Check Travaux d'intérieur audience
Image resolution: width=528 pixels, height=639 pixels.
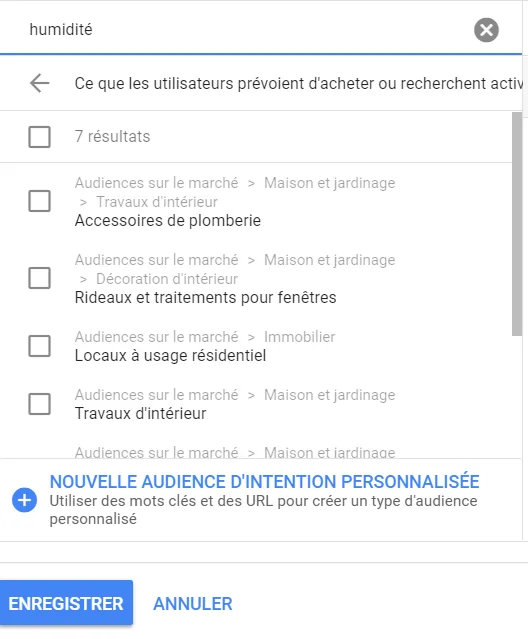40,404
